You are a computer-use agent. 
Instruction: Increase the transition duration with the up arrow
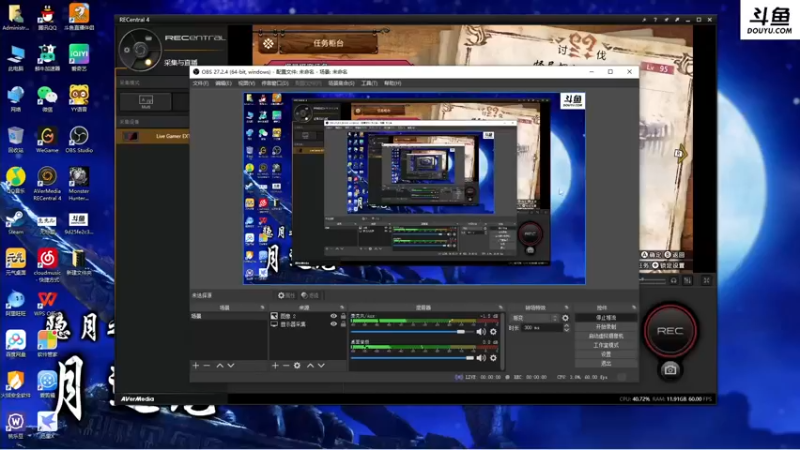(x=566, y=326)
